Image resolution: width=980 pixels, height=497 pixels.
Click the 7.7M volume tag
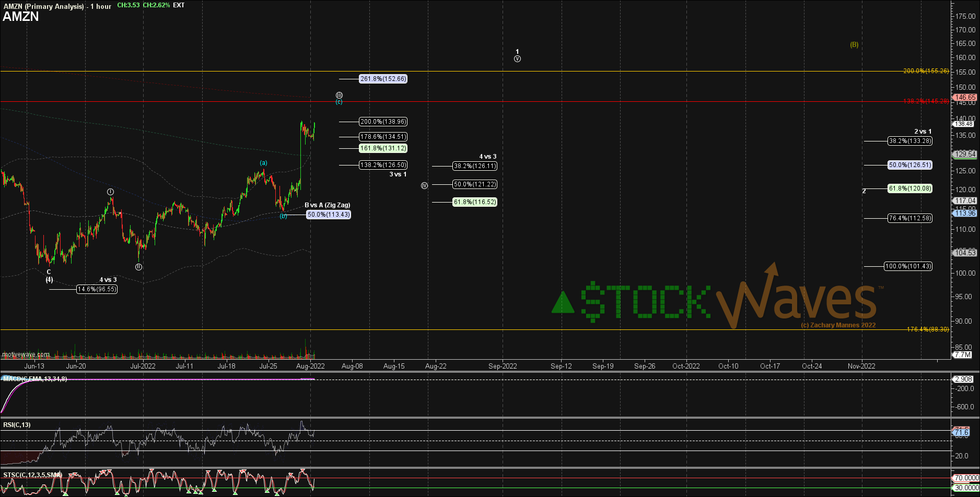[963, 354]
